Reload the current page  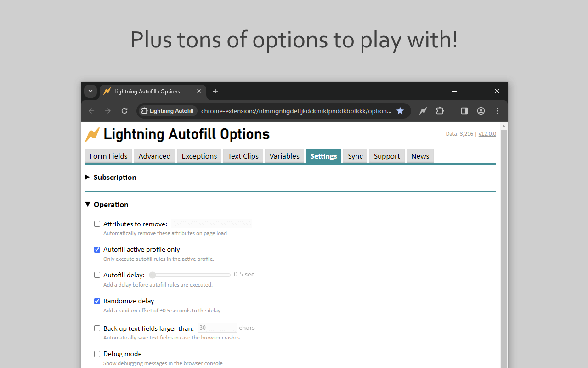(x=124, y=111)
